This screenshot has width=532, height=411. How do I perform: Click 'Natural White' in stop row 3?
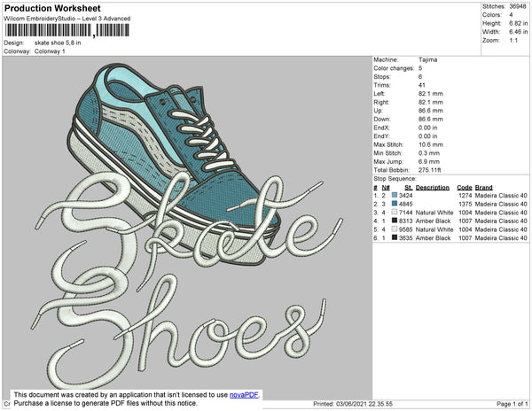434,213
